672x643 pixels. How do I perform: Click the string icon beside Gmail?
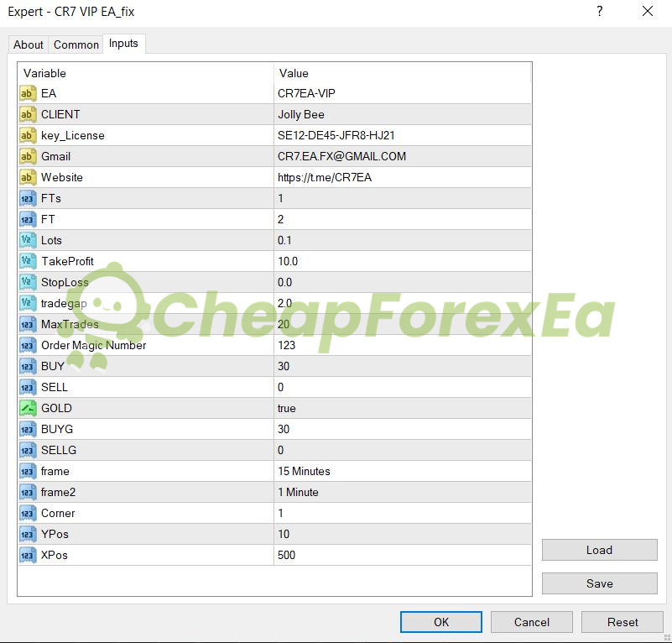point(28,157)
